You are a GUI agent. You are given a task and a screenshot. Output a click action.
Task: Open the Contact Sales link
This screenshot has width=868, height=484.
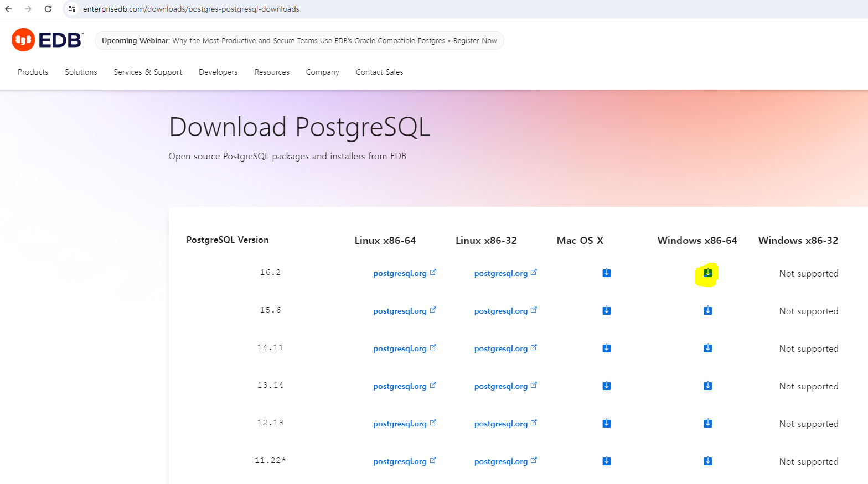[379, 72]
